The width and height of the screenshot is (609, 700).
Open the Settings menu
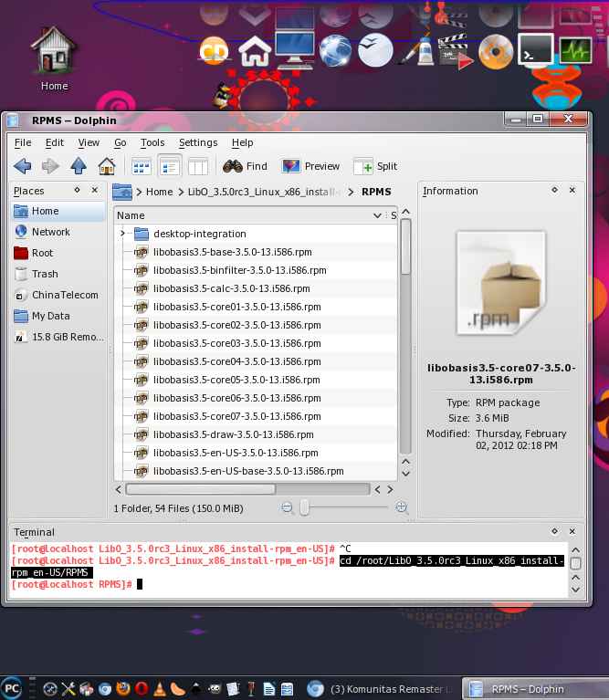point(198,142)
